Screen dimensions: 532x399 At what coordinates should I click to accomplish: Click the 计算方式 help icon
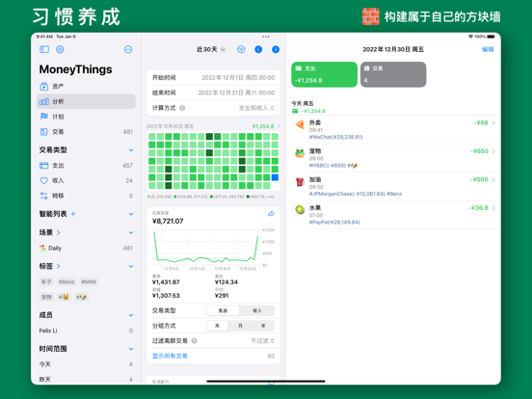pyautogui.click(x=182, y=108)
